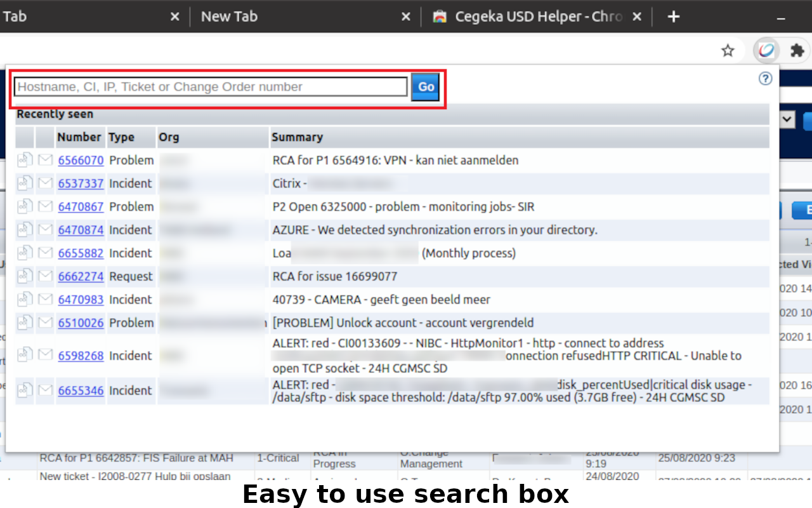Click the mail icon for ticket 6655346

pos(45,390)
